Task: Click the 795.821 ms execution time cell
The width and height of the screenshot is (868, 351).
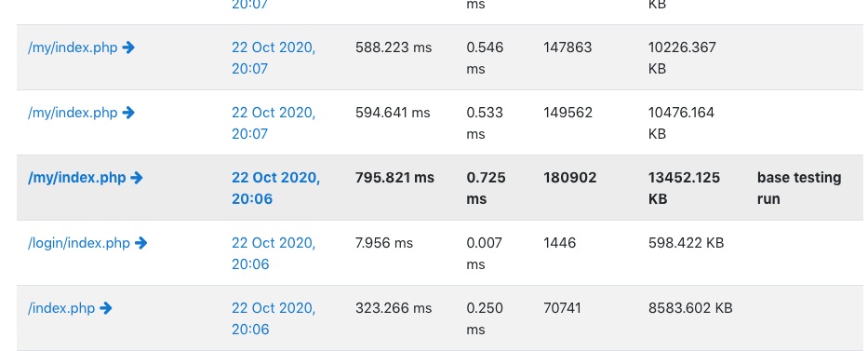Action: click(394, 178)
